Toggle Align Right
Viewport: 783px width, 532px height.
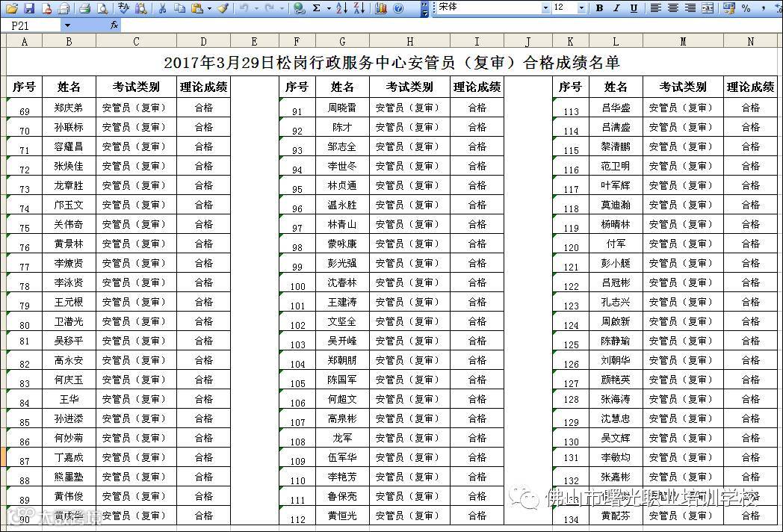tap(690, 8)
